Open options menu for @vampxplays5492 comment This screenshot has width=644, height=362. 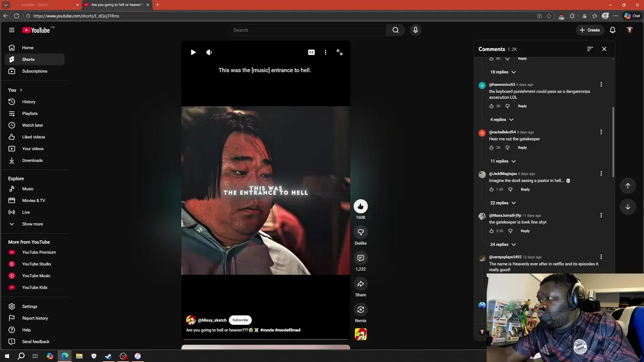click(x=601, y=257)
